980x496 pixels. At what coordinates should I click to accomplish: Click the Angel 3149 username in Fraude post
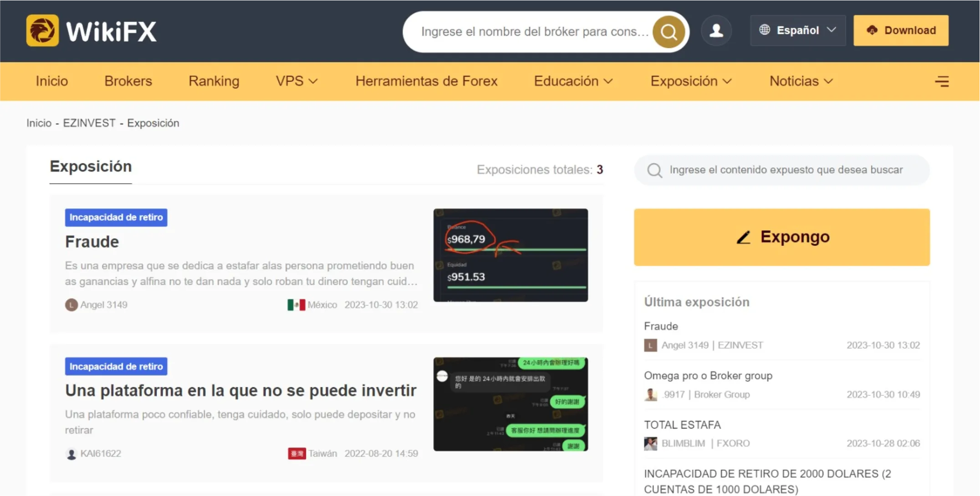click(x=104, y=305)
